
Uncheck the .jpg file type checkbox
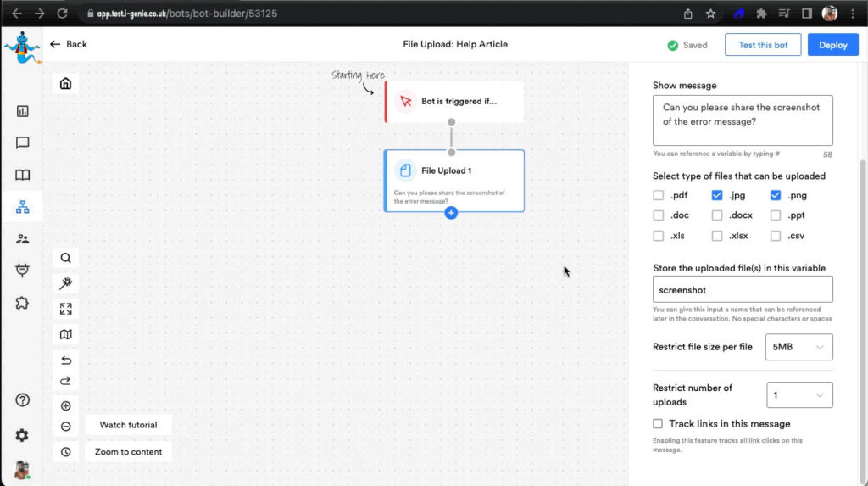(x=717, y=195)
